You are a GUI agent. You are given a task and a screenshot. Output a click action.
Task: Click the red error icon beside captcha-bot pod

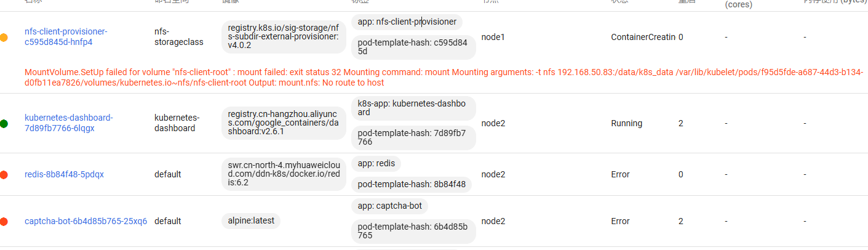[4, 222]
